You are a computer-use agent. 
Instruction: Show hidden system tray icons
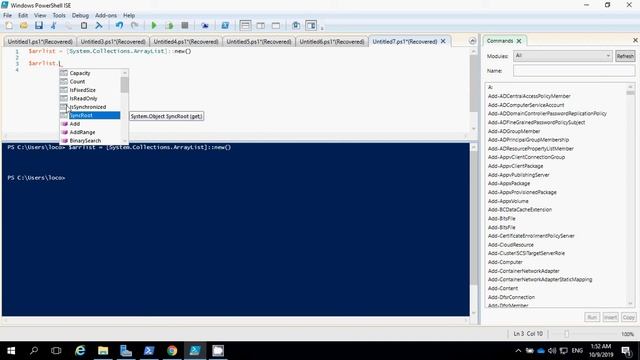(518, 351)
